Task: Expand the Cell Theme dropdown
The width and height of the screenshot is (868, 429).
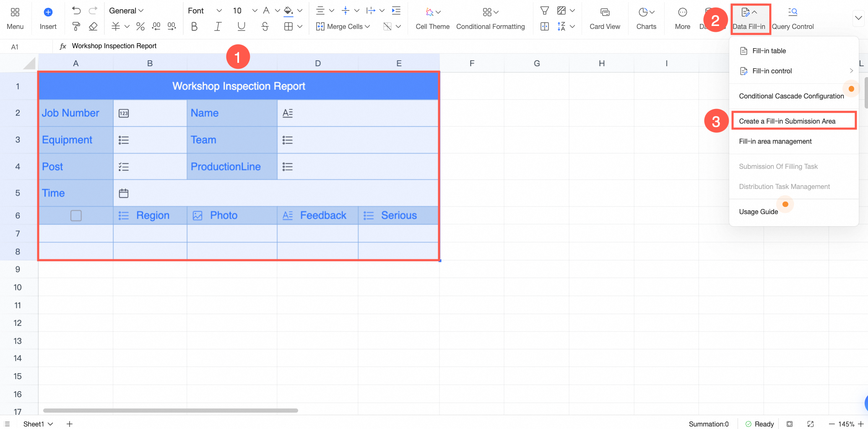Action: click(438, 12)
